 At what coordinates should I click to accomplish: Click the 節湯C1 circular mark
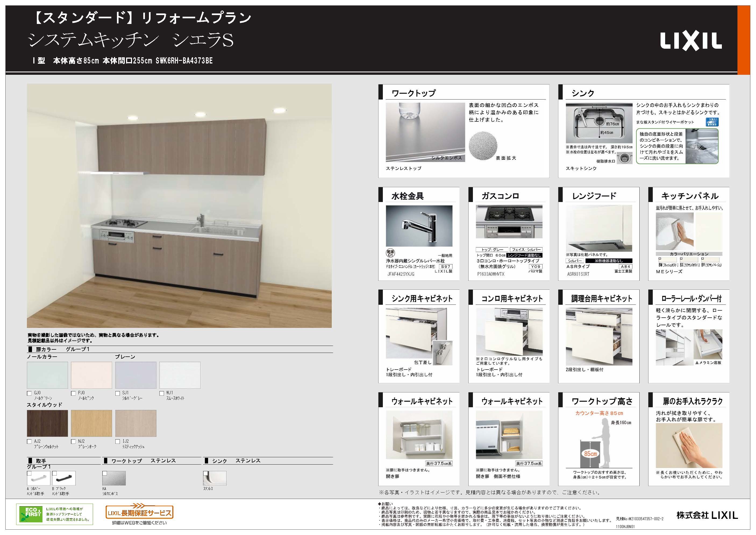click(x=390, y=253)
